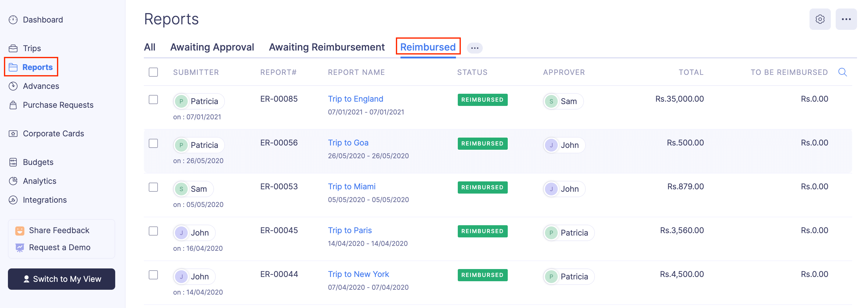
Task: Click Share Feedback in the sidebar
Action: point(59,230)
